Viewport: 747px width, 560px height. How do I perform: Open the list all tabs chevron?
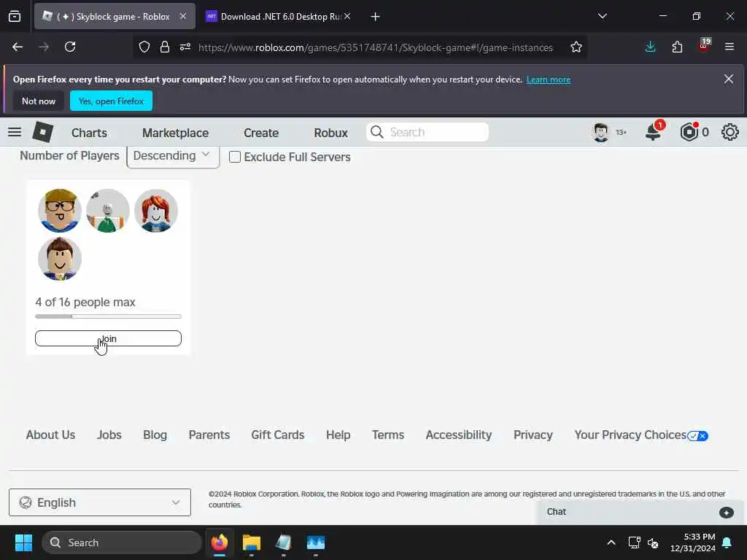tap(602, 16)
